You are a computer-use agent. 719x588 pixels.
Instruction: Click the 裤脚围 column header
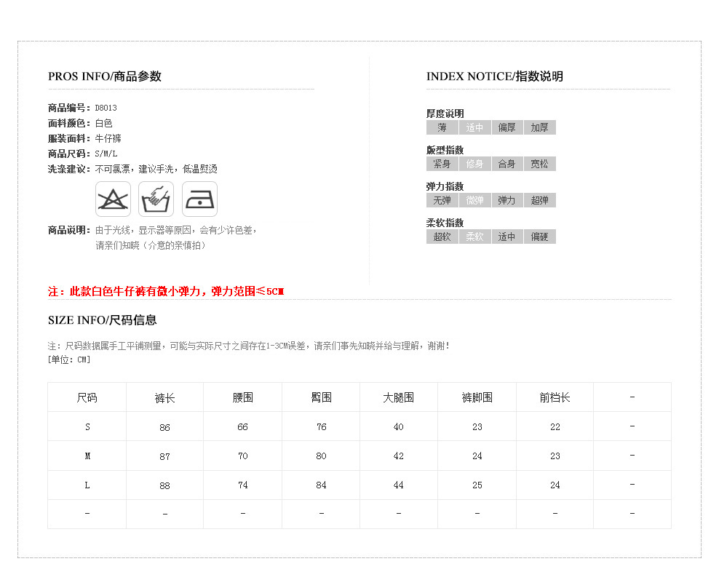point(477,397)
